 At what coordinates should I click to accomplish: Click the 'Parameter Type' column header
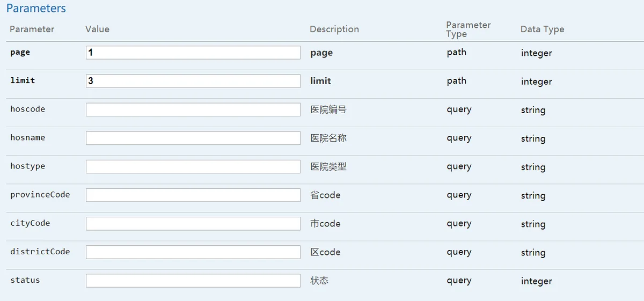[469, 29]
